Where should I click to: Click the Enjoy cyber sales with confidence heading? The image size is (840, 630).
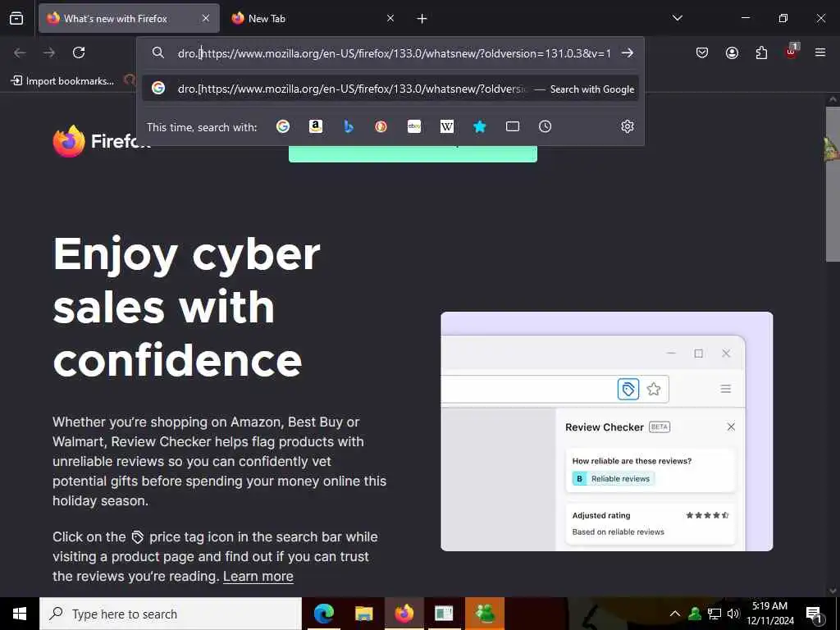point(187,307)
